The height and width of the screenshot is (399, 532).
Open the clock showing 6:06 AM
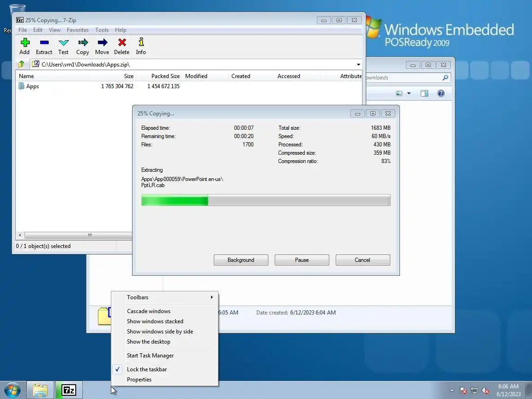pos(508,390)
